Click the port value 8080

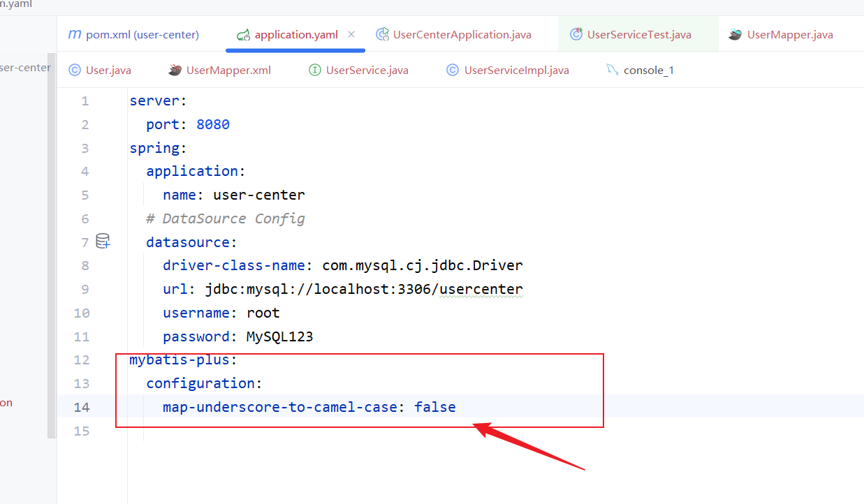pos(212,124)
